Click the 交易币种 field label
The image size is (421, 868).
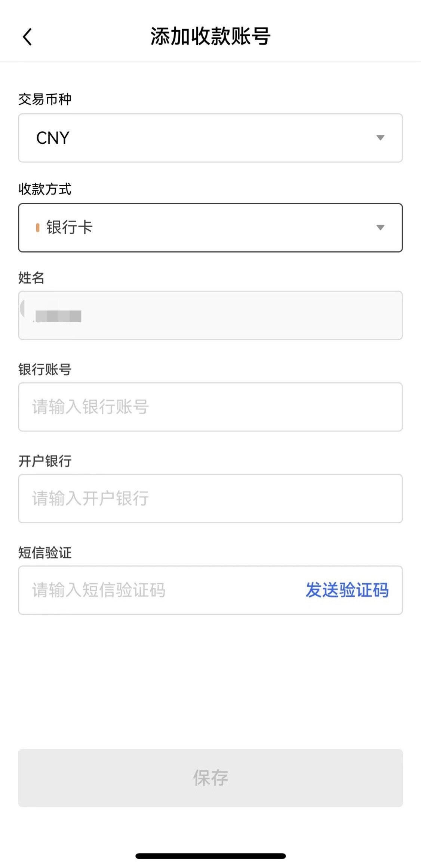pos(45,99)
